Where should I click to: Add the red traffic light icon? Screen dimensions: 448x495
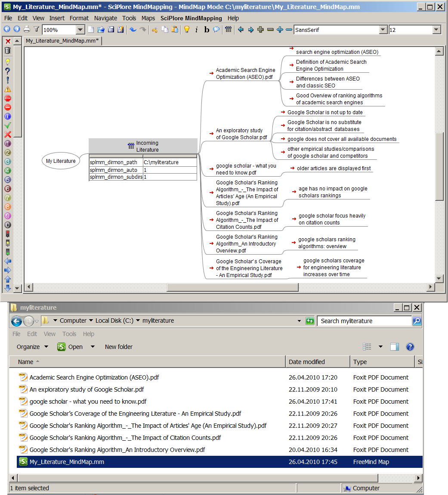click(x=8, y=234)
